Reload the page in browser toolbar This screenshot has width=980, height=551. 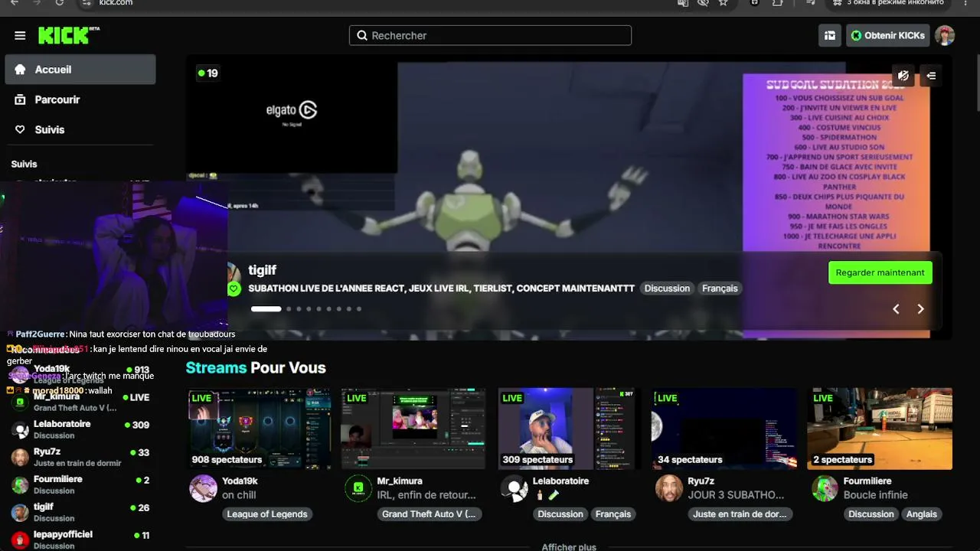[x=60, y=3]
